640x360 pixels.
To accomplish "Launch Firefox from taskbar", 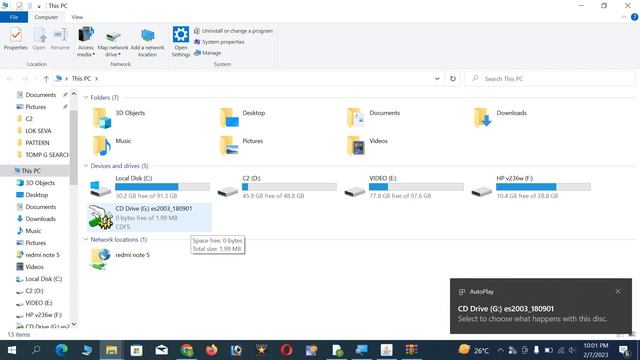I will coord(212,350).
